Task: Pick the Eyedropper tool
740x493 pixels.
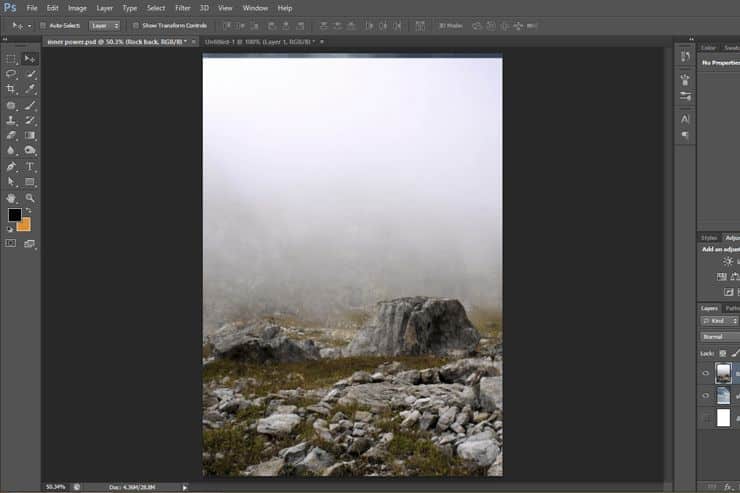Action: pyautogui.click(x=30, y=89)
